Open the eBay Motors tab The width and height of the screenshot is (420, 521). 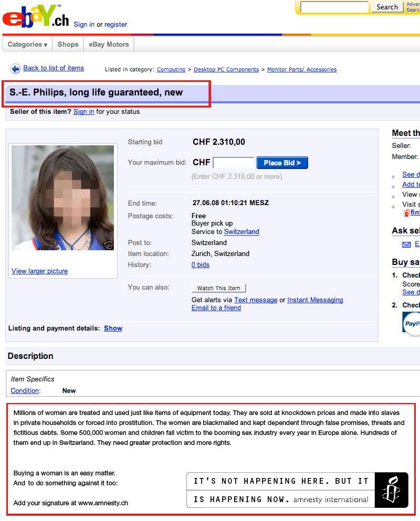(x=109, y=45)
